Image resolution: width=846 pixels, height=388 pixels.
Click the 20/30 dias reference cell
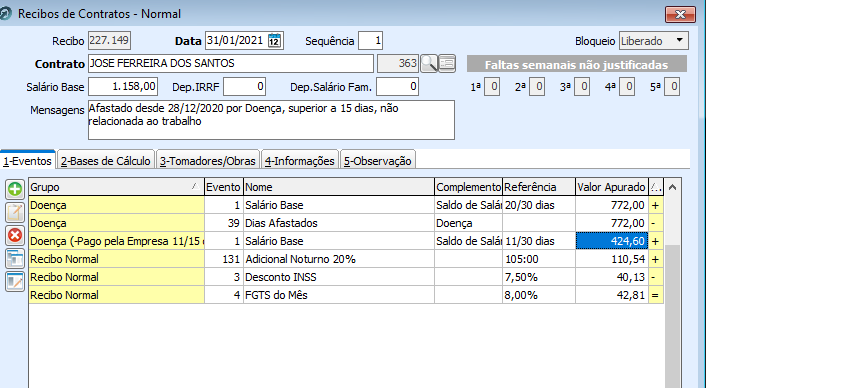coord(538,205)
